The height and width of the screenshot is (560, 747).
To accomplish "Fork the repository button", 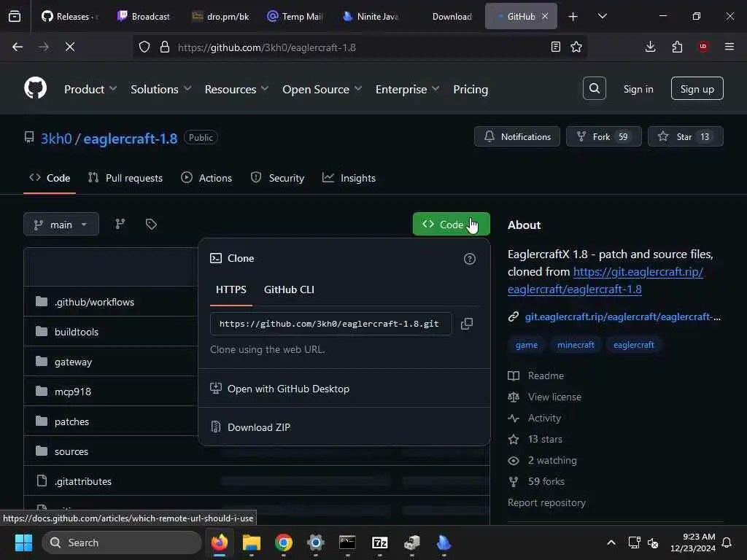I will click(603, 136).
